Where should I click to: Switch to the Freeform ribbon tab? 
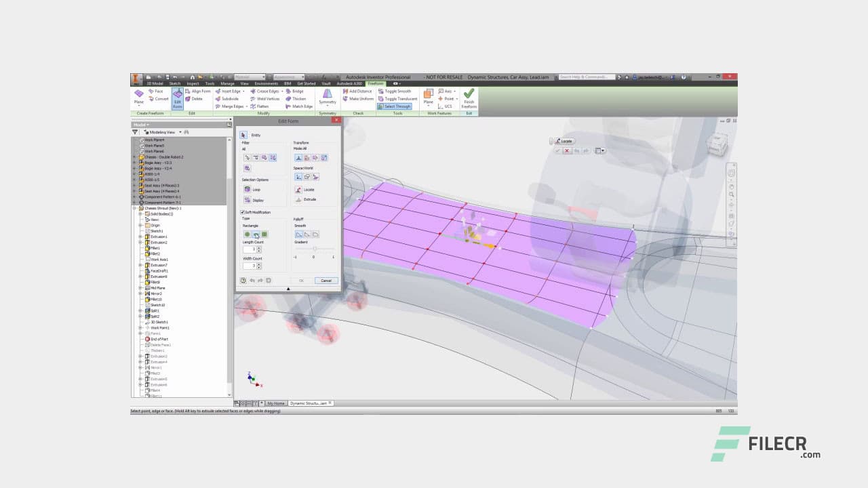pos(374,84)
